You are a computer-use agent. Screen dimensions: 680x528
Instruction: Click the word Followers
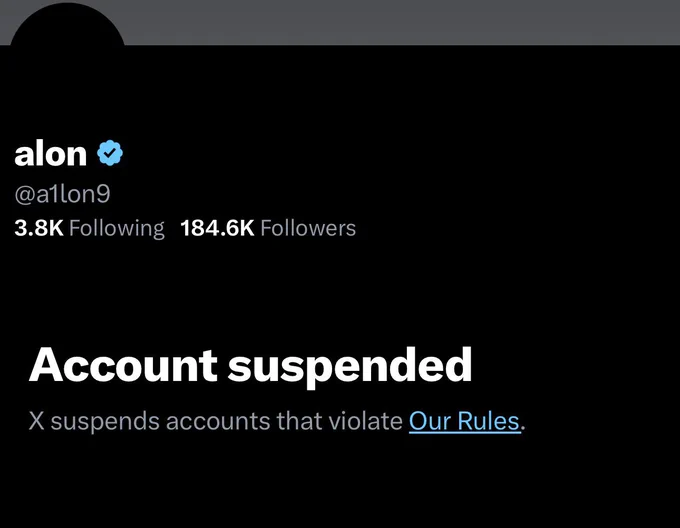(308, 228)
